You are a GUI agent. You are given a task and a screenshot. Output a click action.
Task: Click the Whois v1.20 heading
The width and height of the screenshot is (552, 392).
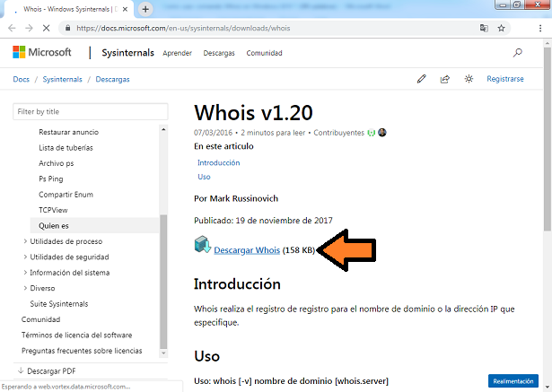point(253,113)
